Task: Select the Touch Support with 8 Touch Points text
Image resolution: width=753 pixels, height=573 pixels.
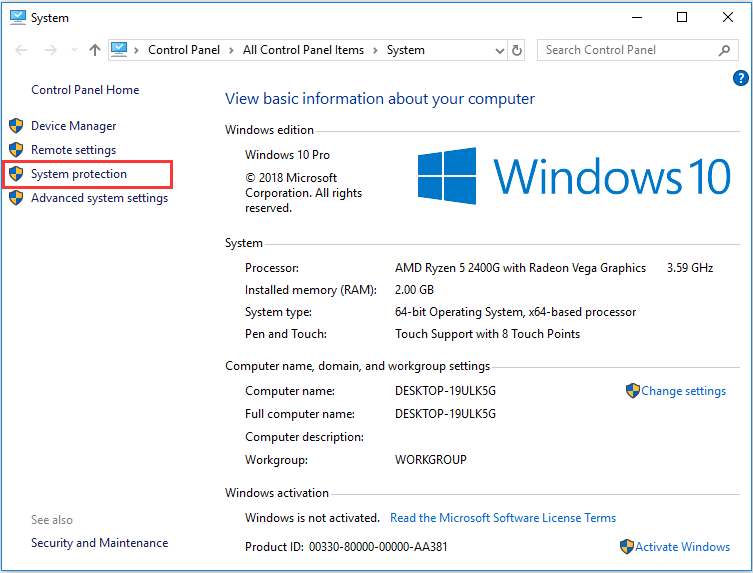Action: pos(487,334)
